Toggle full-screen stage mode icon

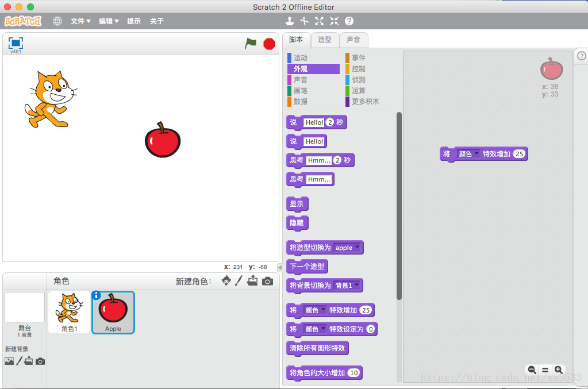coord(16,43)
